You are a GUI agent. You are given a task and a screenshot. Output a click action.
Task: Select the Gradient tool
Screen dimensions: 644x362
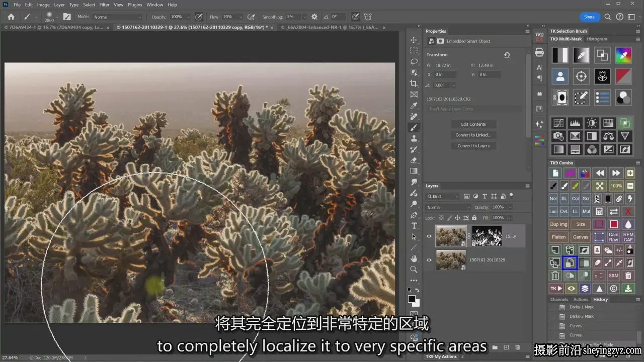tap(414, 171)
